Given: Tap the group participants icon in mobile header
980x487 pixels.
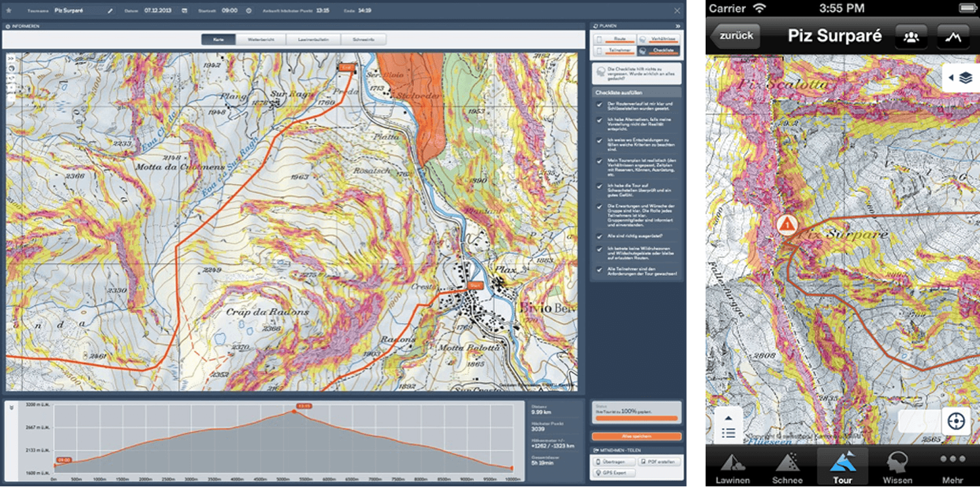Looking at the screenshot, I should pyautogui.click(x=911, y=37).
